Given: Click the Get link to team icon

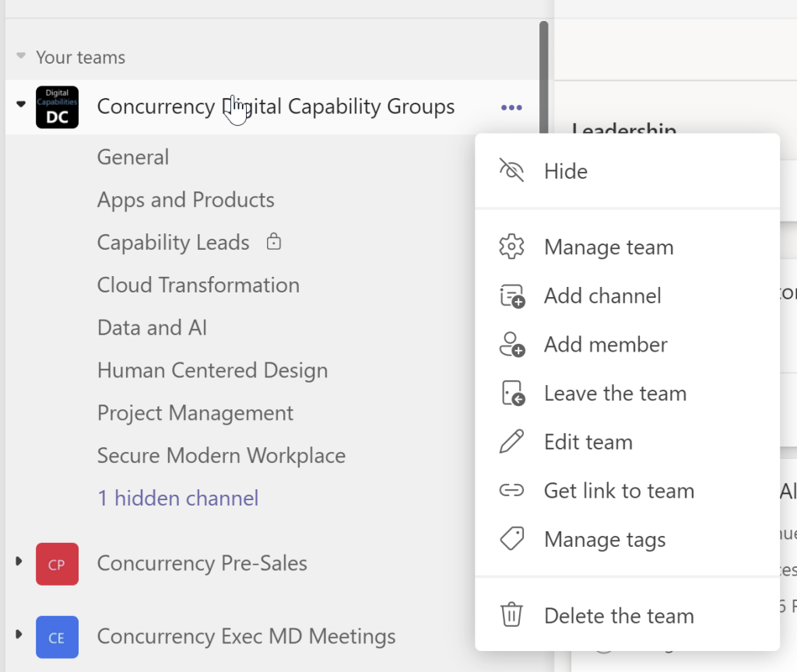Looking at the screenshot, I should 511,491.
